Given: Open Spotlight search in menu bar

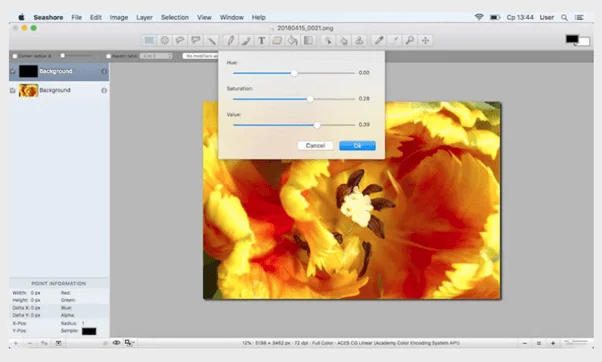Looking at the screenshot, I should point(564,17).
